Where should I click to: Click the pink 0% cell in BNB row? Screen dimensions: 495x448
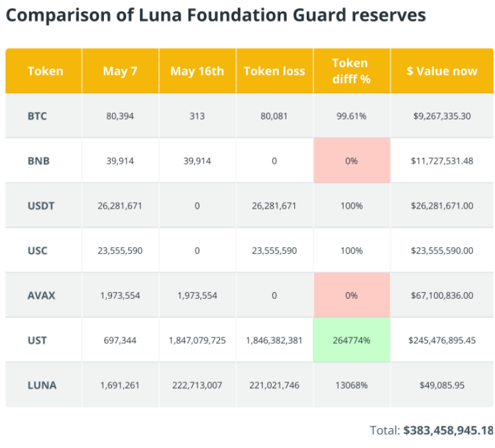tap(352, 160)
